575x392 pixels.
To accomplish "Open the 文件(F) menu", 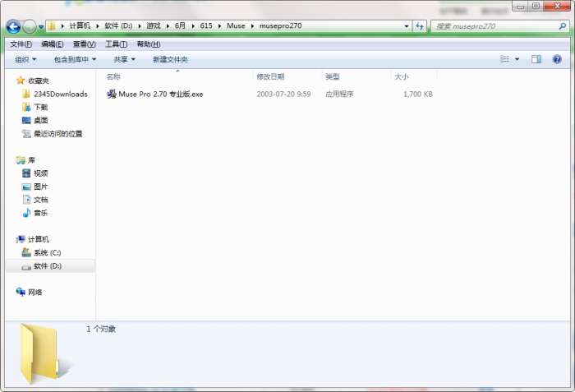I will point(21,44).
